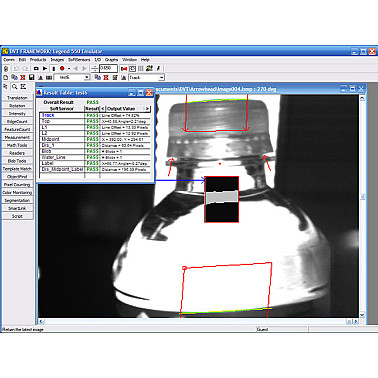378x378 pixels.
Task: Open the Window menu
Action: (x=129, y=60)
